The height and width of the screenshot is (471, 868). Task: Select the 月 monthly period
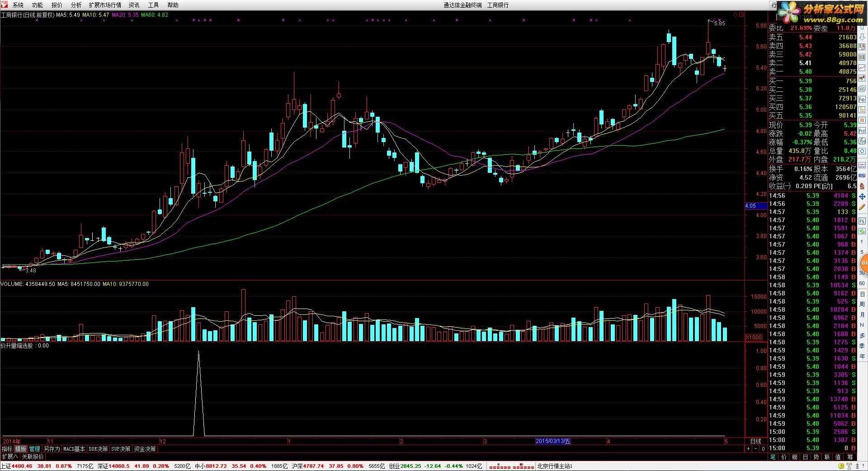coord(862,314)
